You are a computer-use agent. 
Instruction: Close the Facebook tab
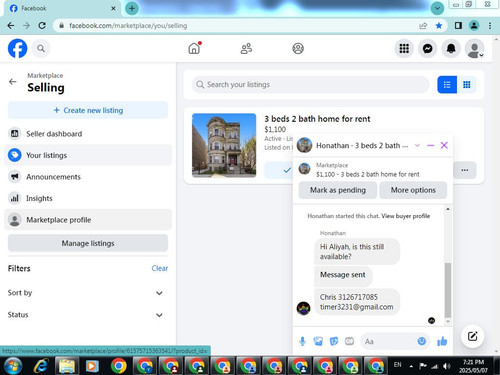point(113,8)
